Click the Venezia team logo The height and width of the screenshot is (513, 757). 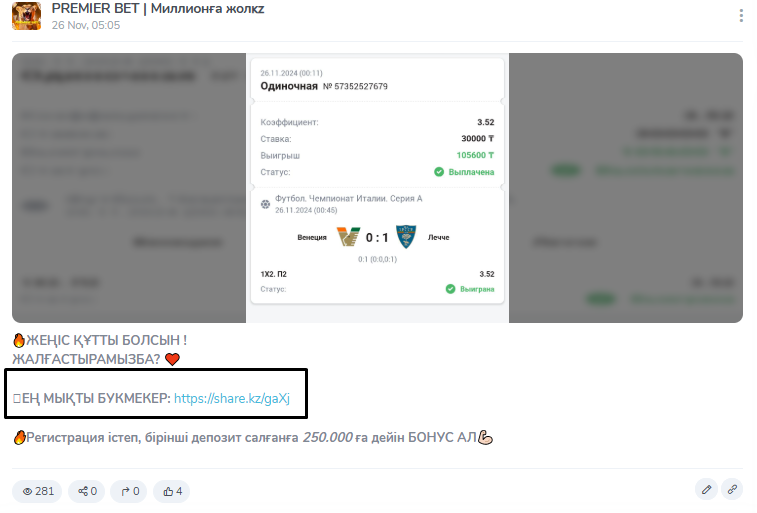pyautogui.click(x=348, y=236)
